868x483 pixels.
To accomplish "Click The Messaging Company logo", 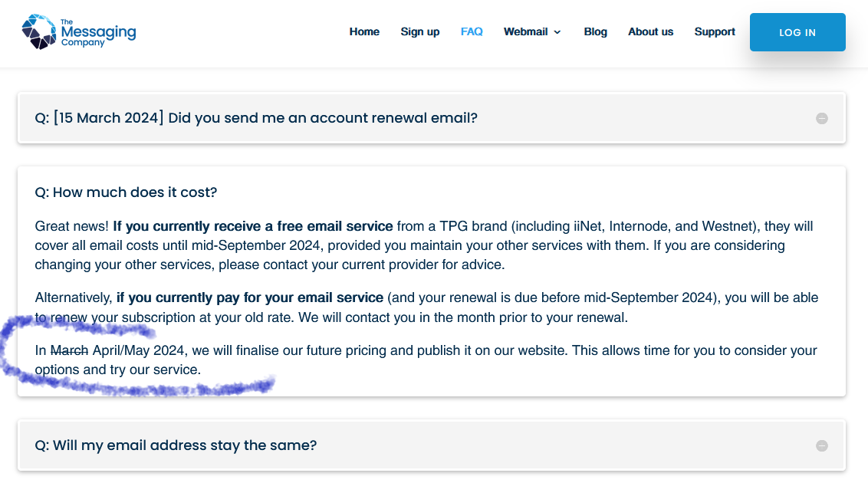I will [77, 31].
